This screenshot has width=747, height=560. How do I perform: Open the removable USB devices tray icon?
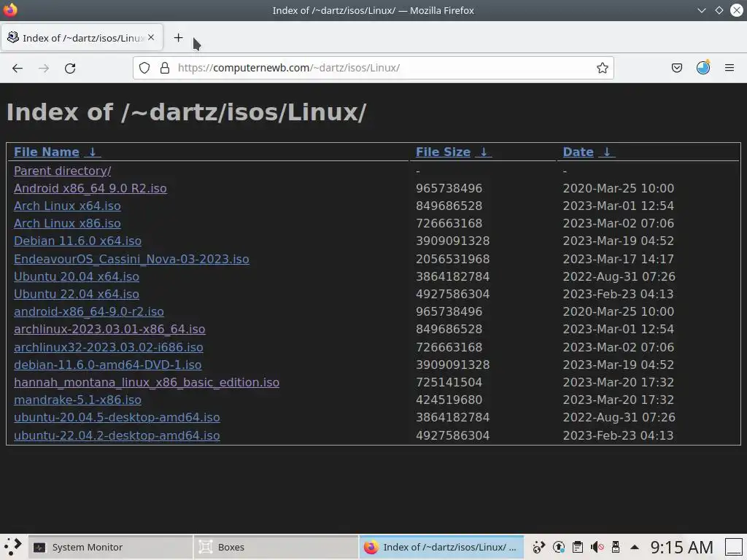[x=616, y=548]
